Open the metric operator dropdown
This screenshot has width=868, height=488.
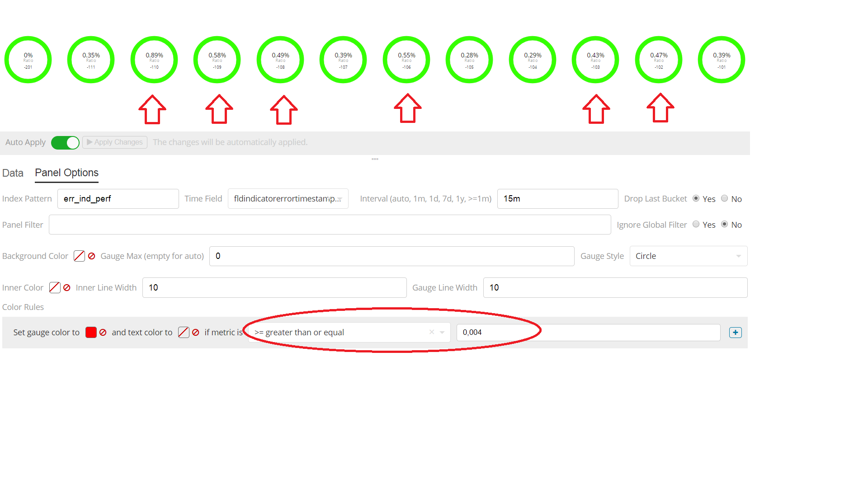pyautogui.click(x=349, y=333)
